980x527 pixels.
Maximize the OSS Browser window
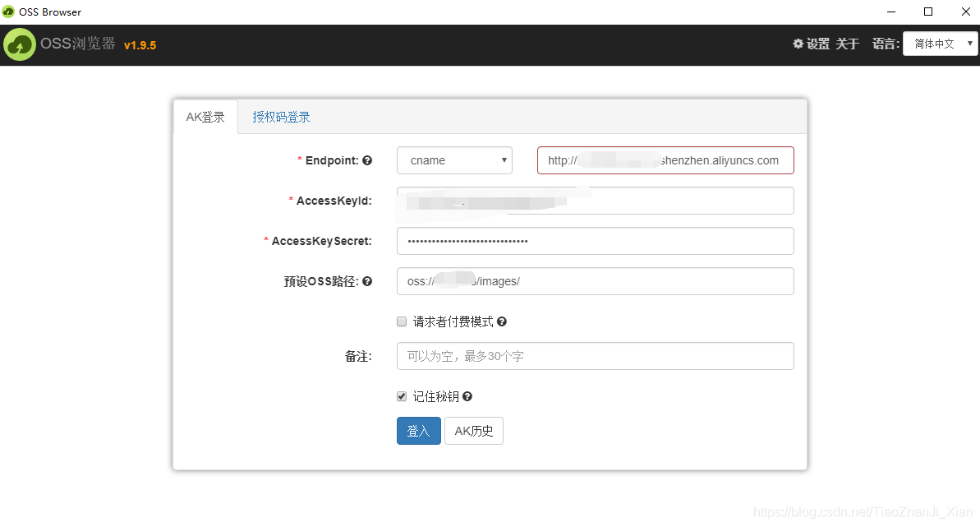[928, 12]
